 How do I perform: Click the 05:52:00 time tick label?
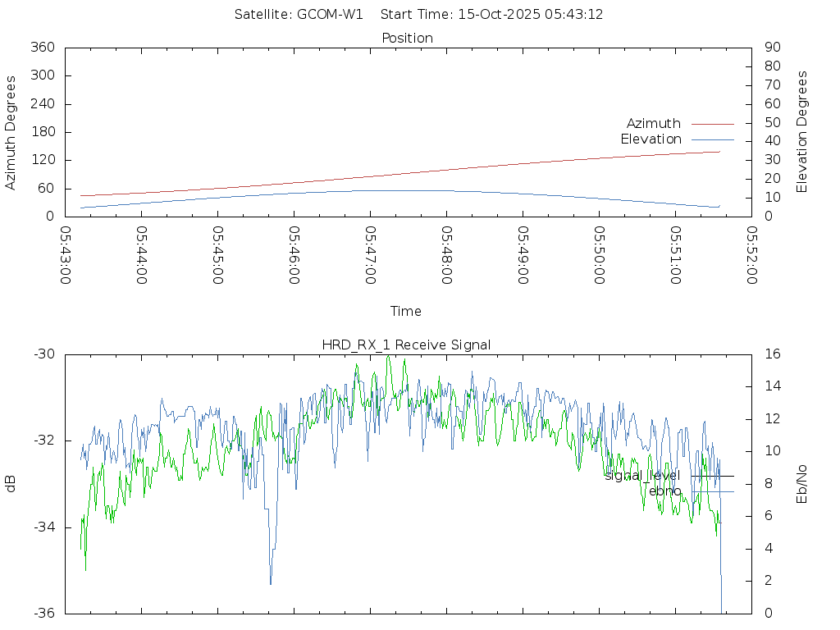pos(751,255)
